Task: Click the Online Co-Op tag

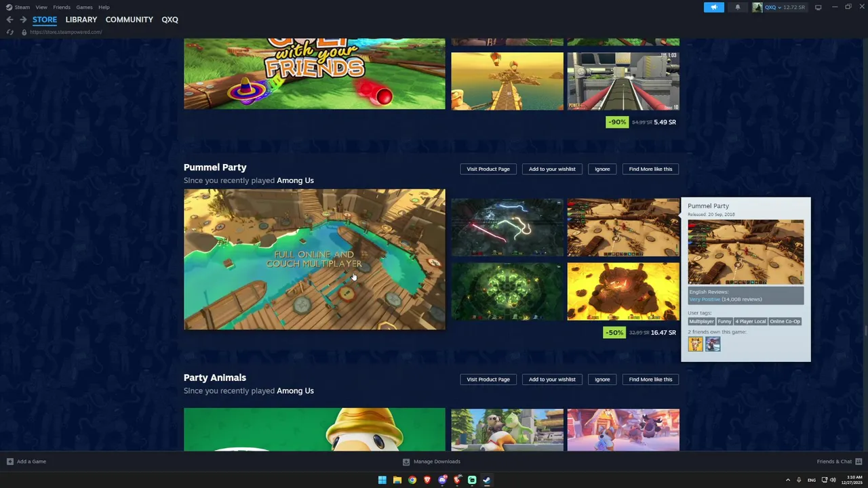Action: pyautogui.click(x=785, y=321)
